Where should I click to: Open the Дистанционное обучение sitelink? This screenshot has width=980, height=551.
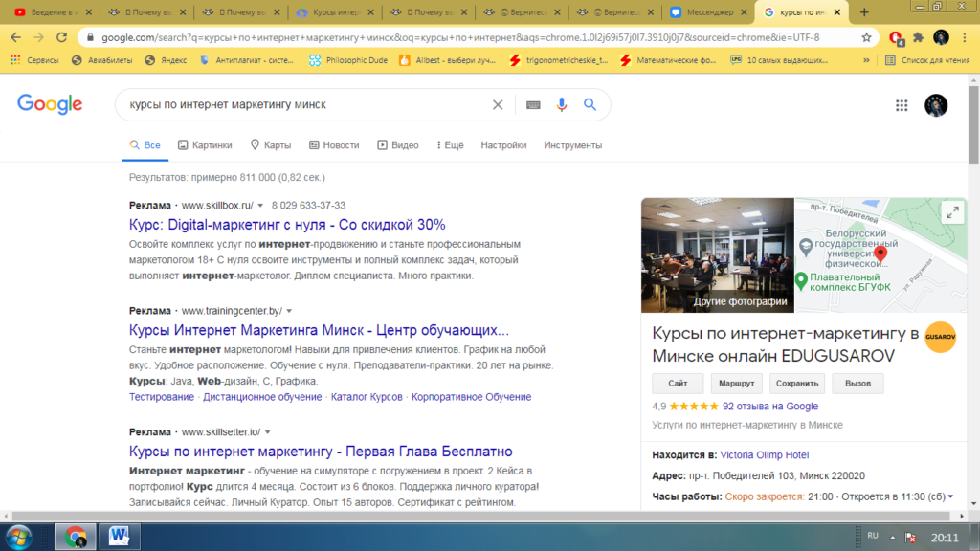point(262,397)
